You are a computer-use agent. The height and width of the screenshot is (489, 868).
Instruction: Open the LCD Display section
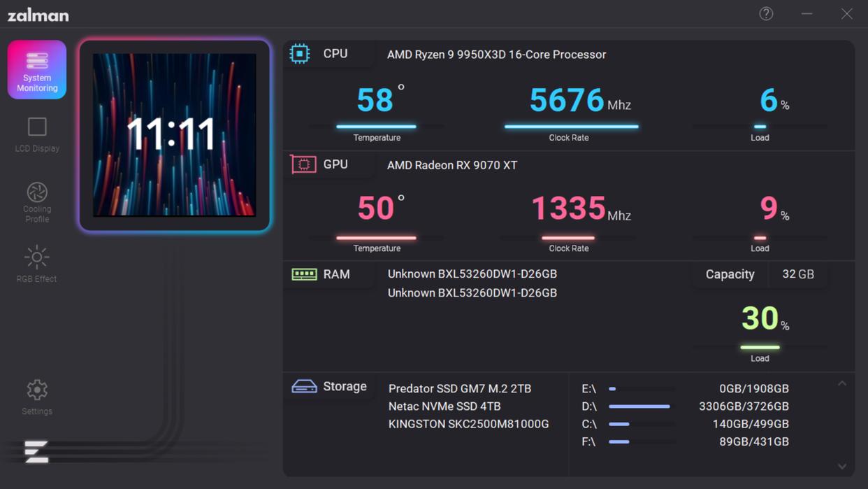(x=37, y=134)
